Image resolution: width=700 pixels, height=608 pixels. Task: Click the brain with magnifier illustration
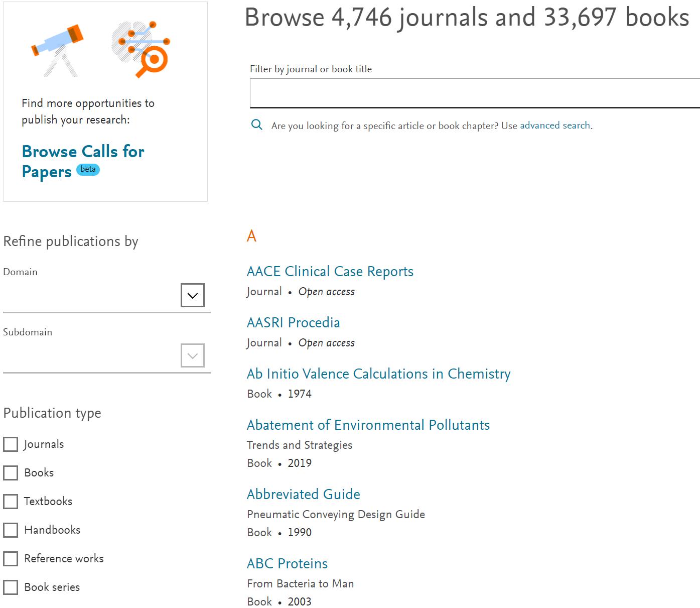point(141,49)
